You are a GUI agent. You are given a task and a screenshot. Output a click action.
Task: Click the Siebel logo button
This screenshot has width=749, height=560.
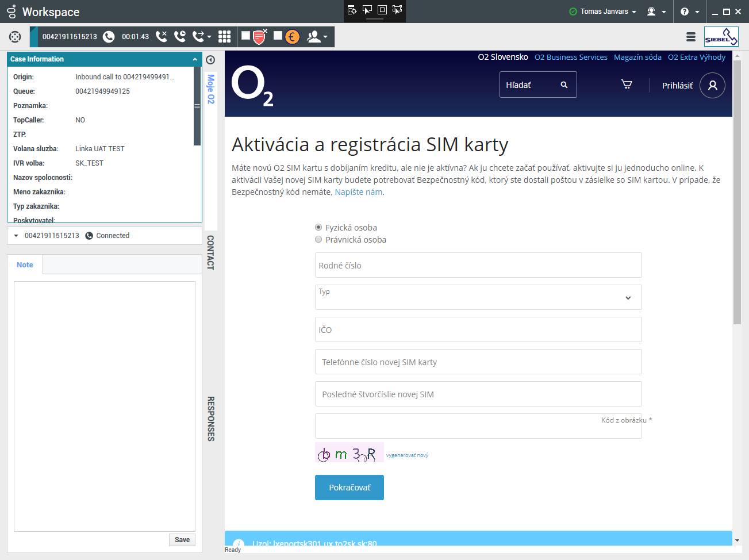(x=721, y=37)
